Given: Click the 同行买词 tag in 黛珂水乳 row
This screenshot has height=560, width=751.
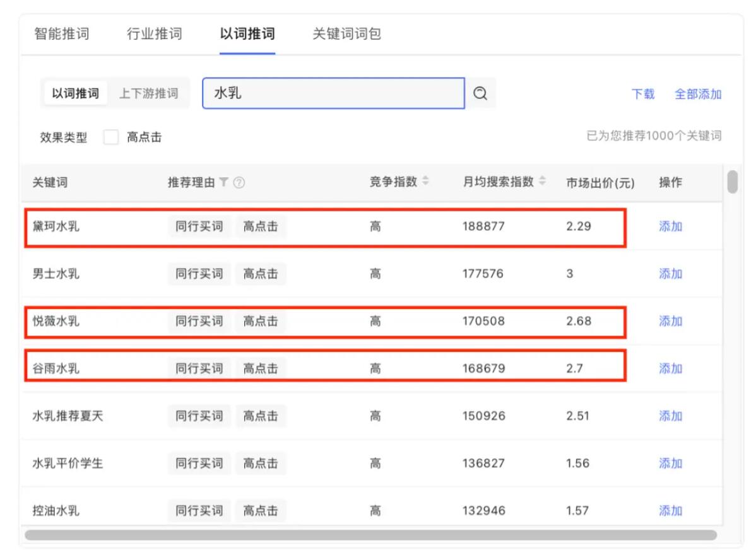Looking at the screenshot, I should pyautogui.click(x=199, y=226).
